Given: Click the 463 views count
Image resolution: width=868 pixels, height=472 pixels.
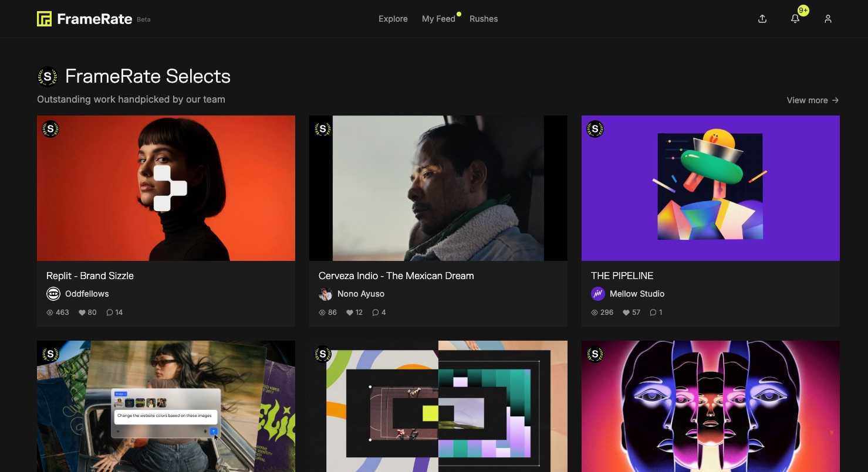Looking at the screenshot, I should pyautogui.click(x=62, y=313).
